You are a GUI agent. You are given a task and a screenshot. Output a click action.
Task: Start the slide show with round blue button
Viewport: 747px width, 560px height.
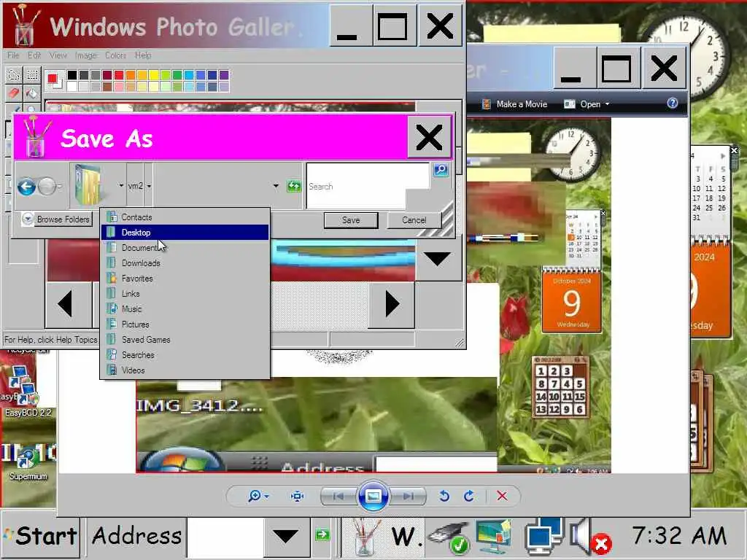pyautogui.click(x=373, y=496)
